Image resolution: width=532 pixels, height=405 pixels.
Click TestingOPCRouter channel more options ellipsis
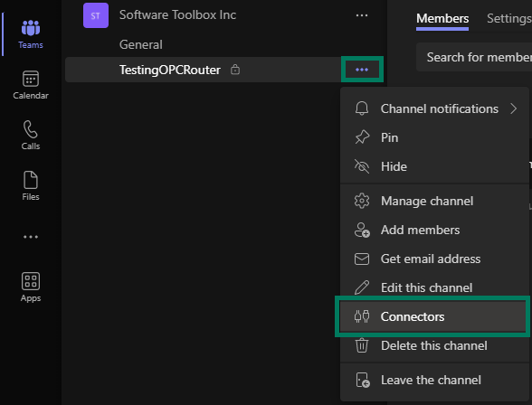(x=362, y=70)
